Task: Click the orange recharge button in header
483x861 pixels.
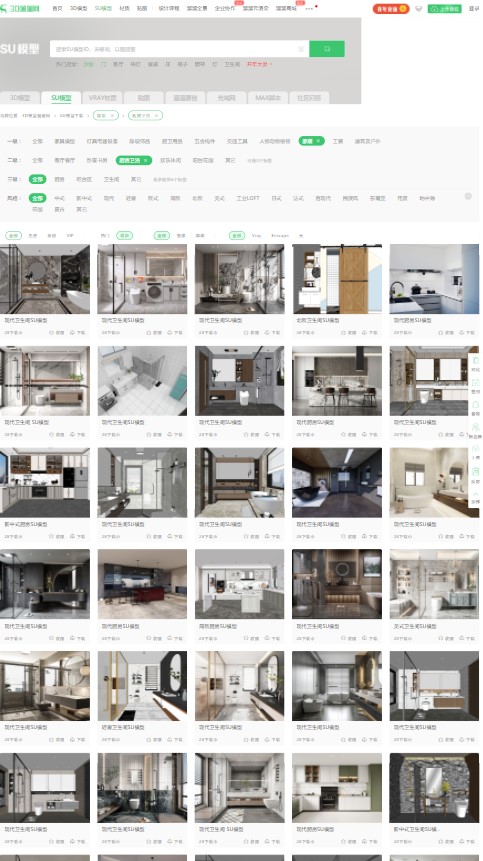Action: click(390, 9)
